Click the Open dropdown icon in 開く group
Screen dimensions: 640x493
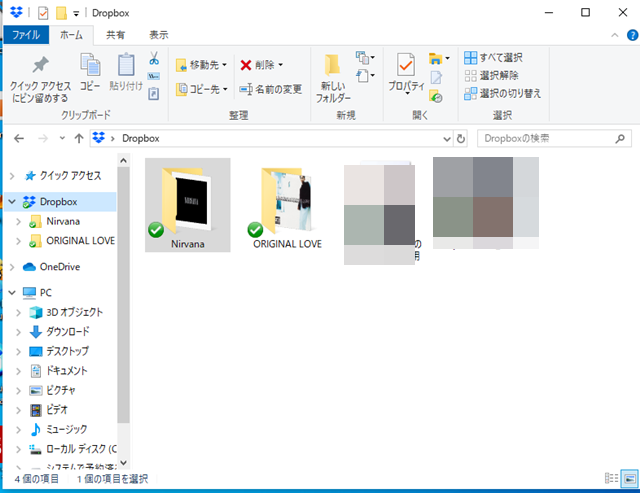(439, 58)
